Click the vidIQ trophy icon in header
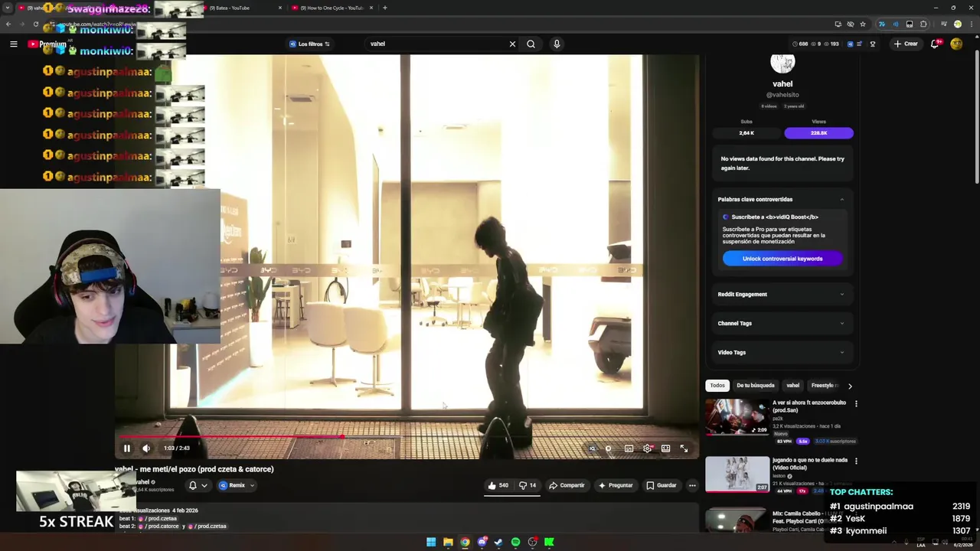Viewport: 980px width, 551px height. coord(873,44)
